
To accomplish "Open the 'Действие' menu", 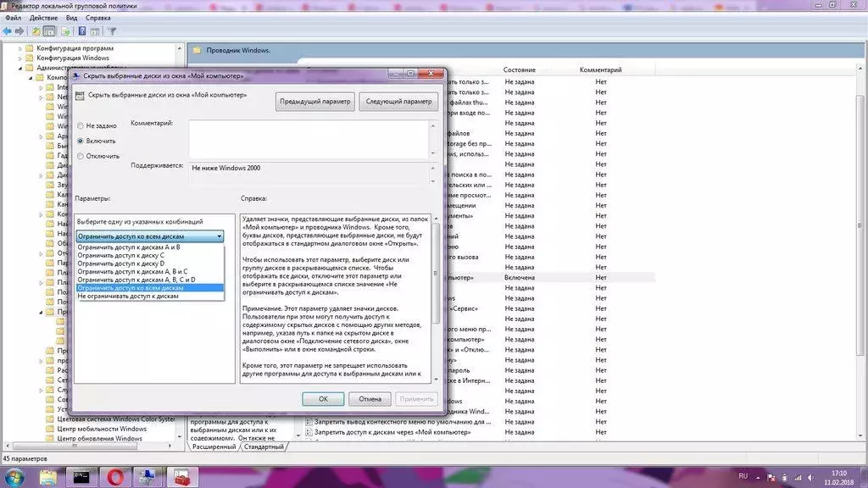I will (x=44, y=18).
